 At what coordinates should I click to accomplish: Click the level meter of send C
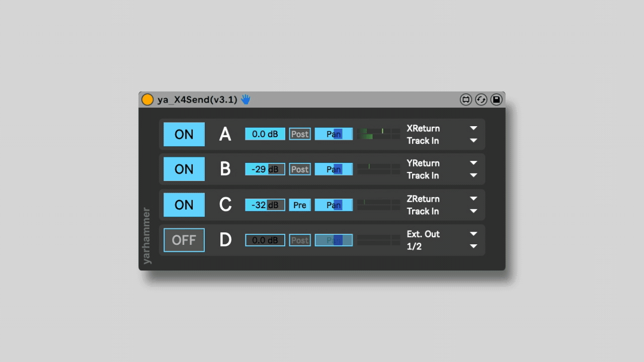click(379, 205)
